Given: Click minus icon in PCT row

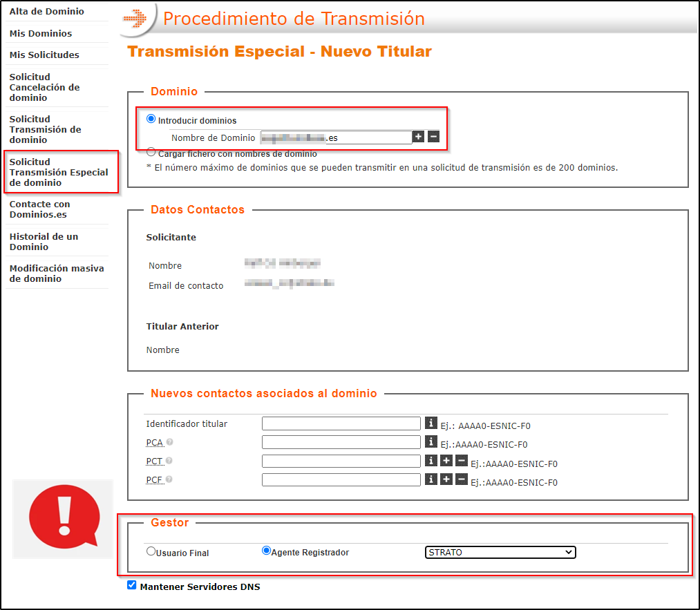Looking at the screenshot, I should (462, 460).
